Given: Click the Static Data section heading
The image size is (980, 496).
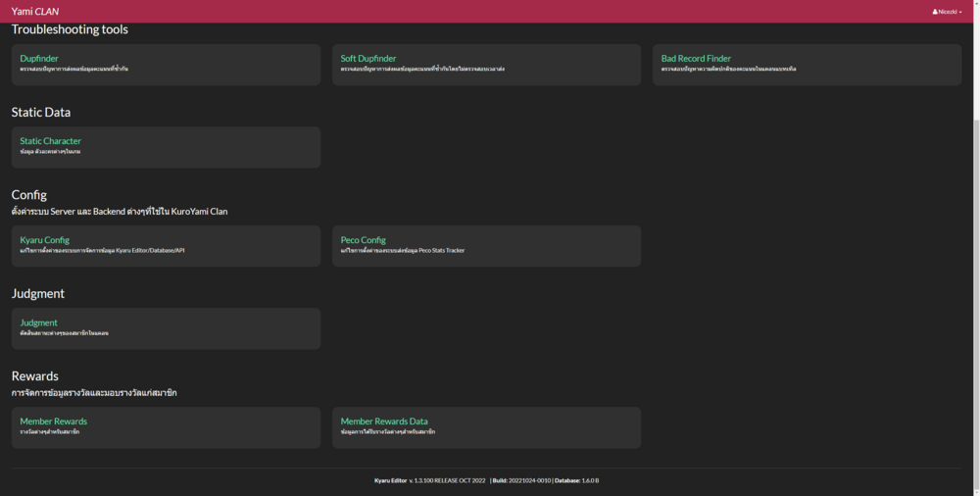Looking at the screenshot, I should [41, 113].
